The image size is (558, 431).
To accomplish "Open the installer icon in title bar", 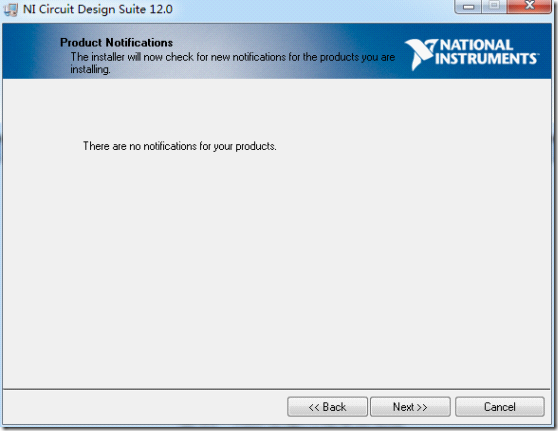I will 11,9.
